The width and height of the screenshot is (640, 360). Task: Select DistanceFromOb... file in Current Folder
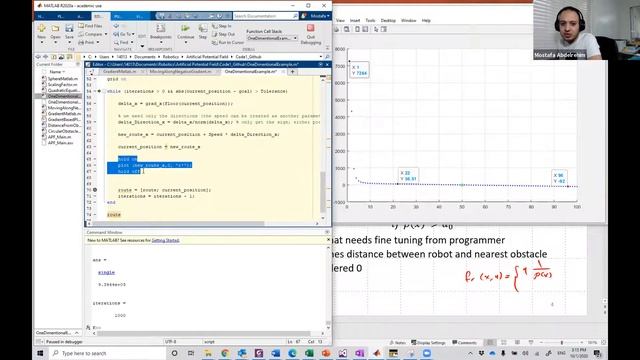coord(64,125)
